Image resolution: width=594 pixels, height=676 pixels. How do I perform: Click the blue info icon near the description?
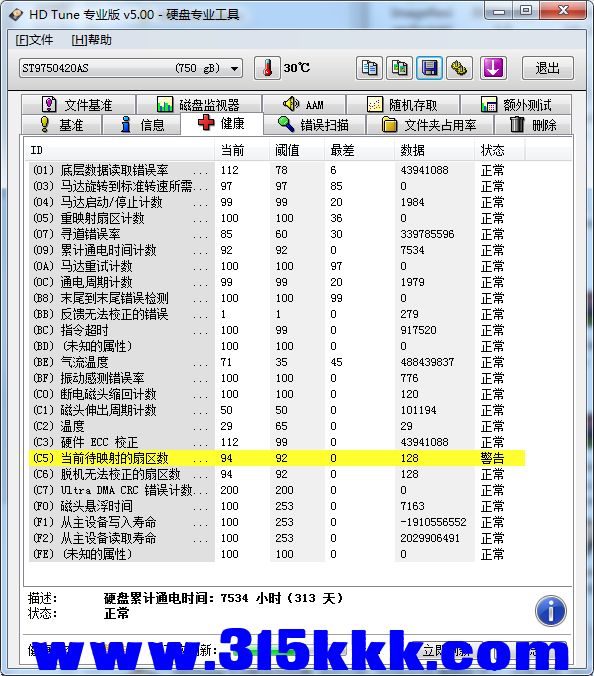click(550, 611)
